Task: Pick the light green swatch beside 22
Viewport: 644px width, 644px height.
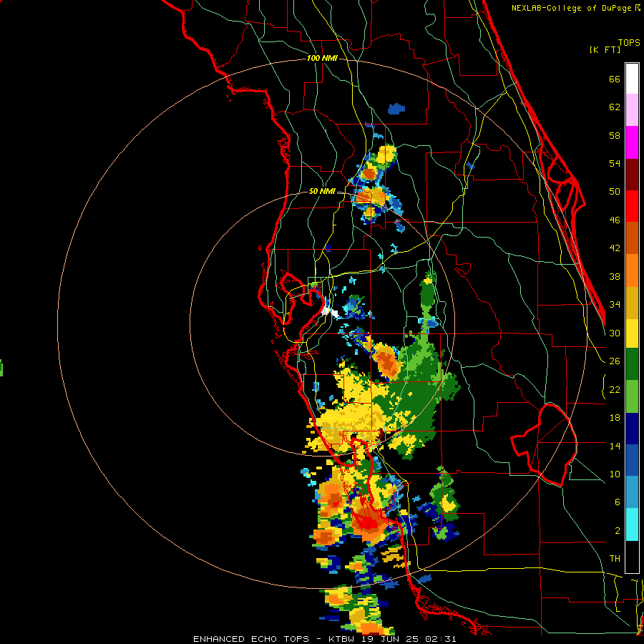Action: pyautogui.click(x=632, y=396)
